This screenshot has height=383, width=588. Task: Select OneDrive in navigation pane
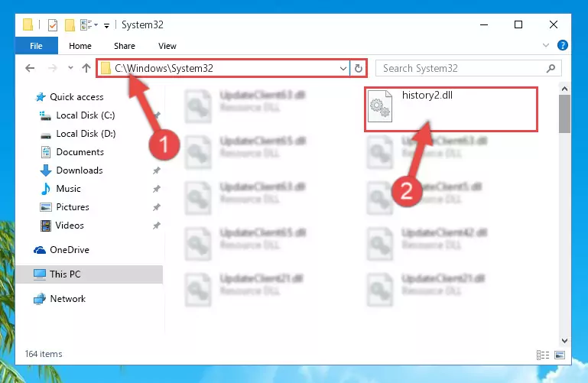point(70,250)
